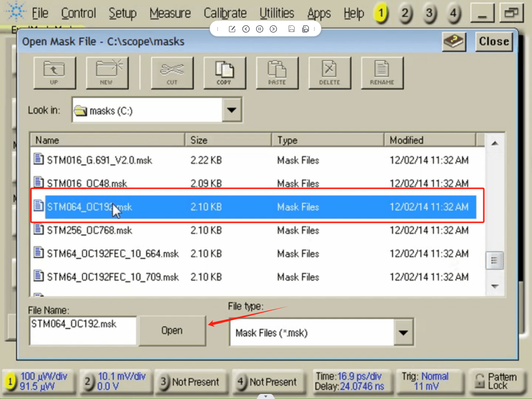This screenshot has width=532, height=399.
Task: Click the CUT scissors icon
Action: click(172, 73)
